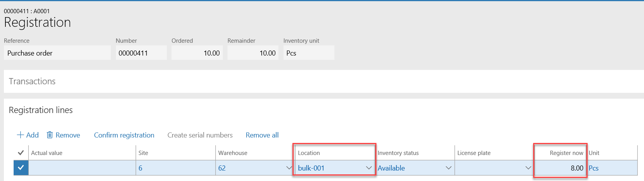
Task: Click the Registration page title
Action: pyautogui.click(x=37, y=22)
